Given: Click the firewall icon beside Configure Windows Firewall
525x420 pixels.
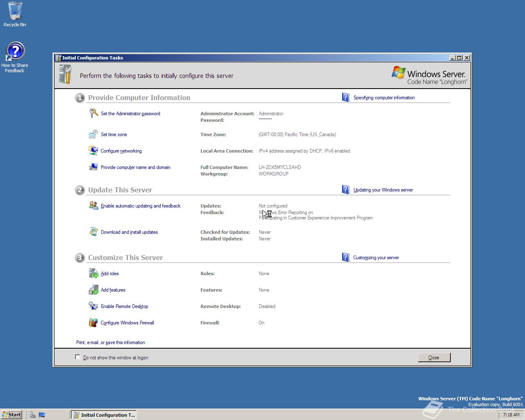Looking at the screenshot, I should (x=94, y=322).
